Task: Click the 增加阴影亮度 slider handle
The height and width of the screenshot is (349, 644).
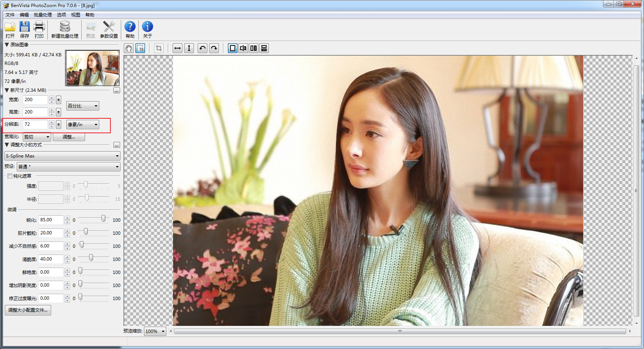Action: 80,284
